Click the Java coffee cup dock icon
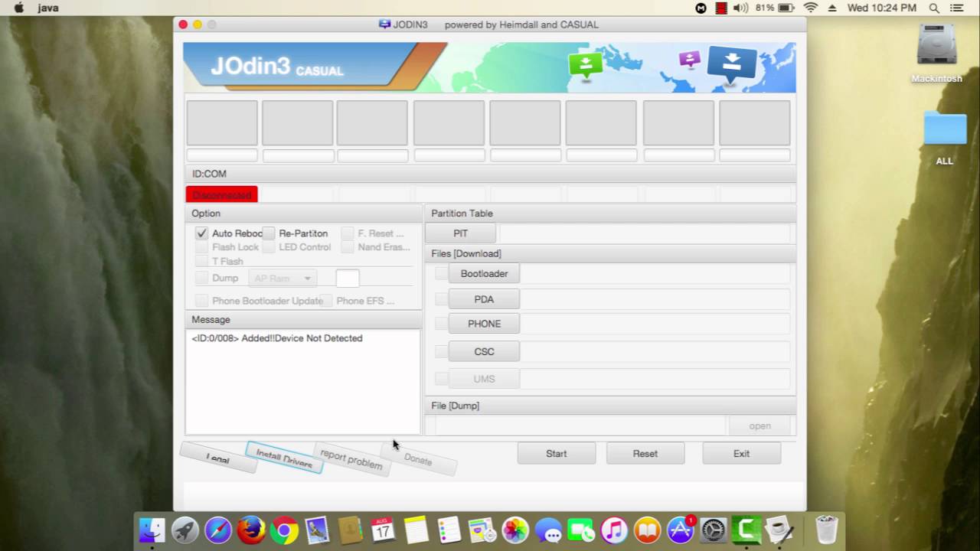The height and width of the screenshot is (551, 980). pyautogui.click(x=779, y=530)
